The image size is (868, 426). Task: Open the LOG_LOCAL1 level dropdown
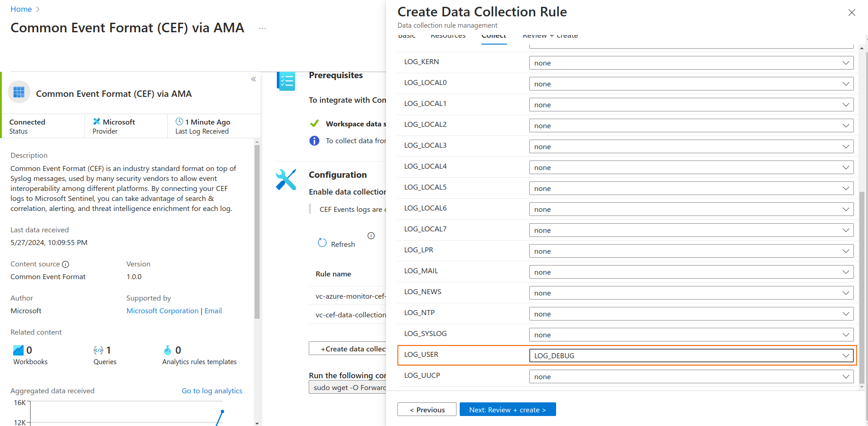(x=691, y=105)
